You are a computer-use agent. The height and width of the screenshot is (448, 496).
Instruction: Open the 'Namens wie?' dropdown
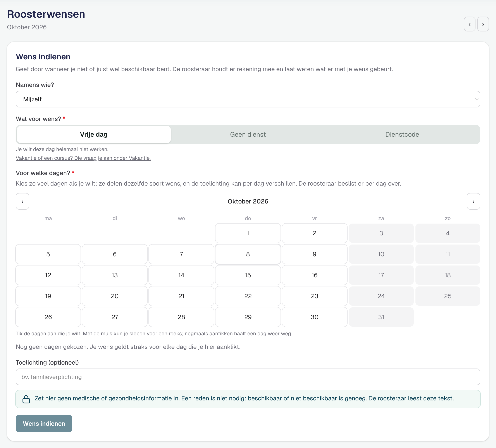tap(248, 99)
